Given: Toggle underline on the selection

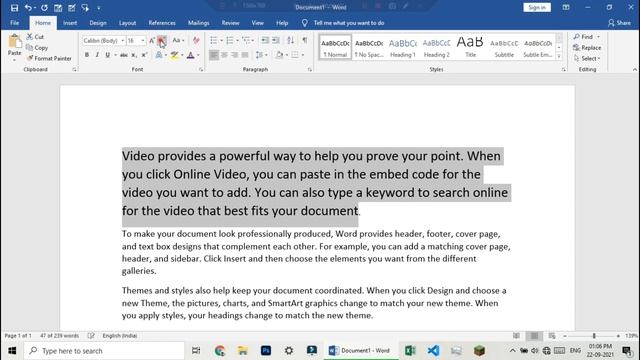Looking at the screenshot, I should [107, 55].
